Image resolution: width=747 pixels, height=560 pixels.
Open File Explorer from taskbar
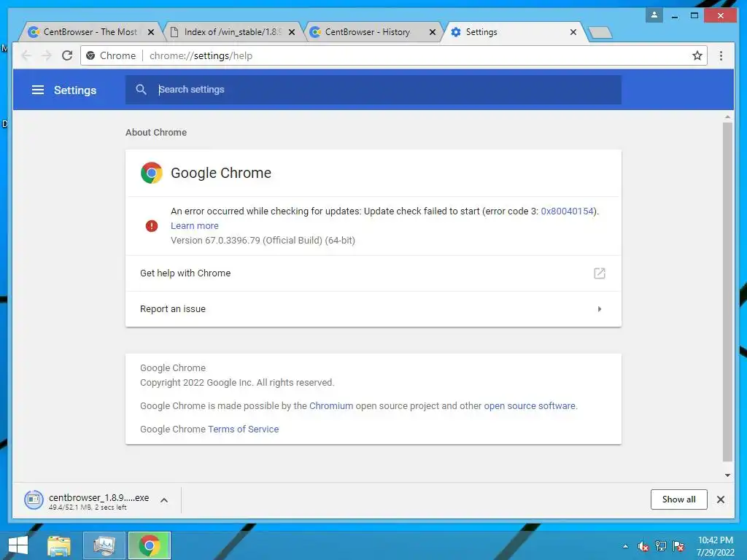click(59, 545)
